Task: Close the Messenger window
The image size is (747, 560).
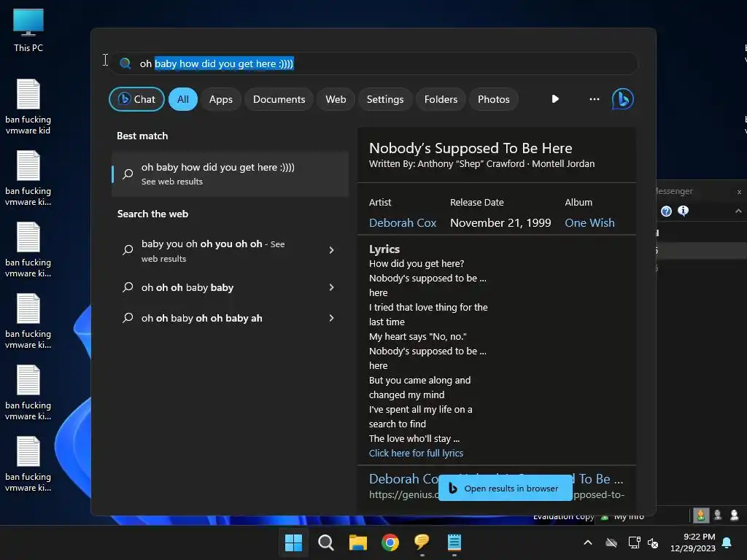Action: pyautogui.click(x=739, y=192)
